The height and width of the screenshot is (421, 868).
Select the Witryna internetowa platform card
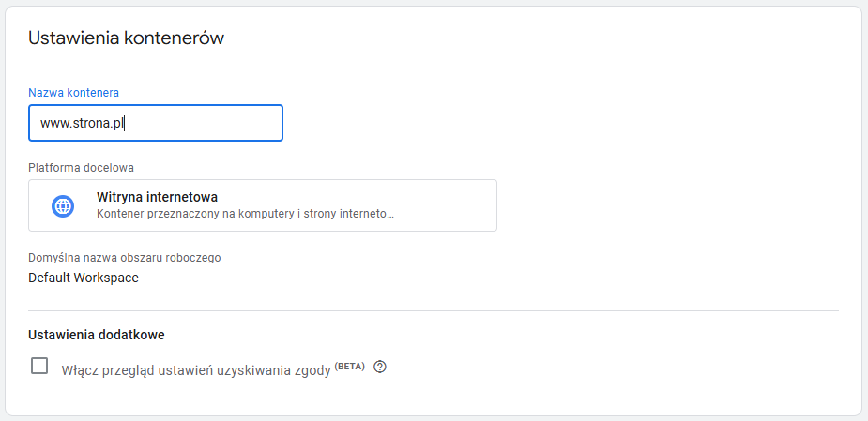263,205
